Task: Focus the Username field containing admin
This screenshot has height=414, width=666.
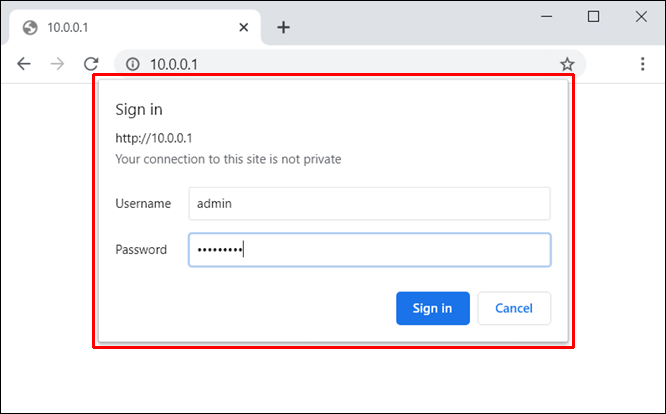Action: coord(369,203)
